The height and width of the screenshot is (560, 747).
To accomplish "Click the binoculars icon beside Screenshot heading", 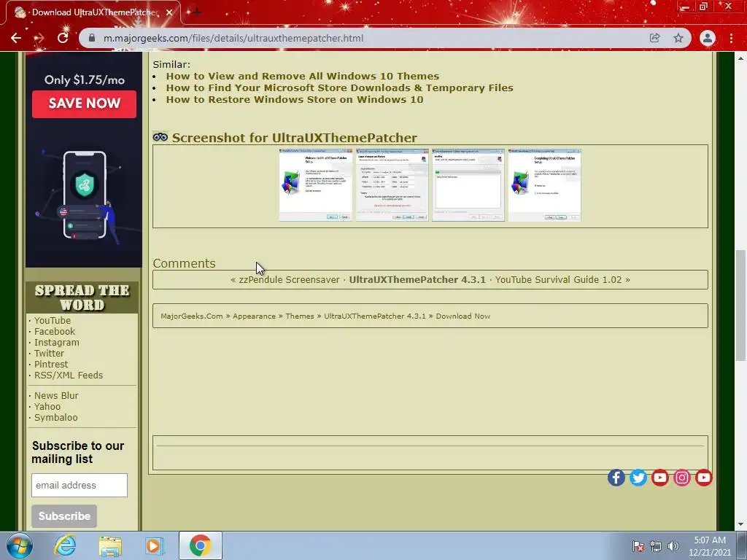I will click(160, 137).
